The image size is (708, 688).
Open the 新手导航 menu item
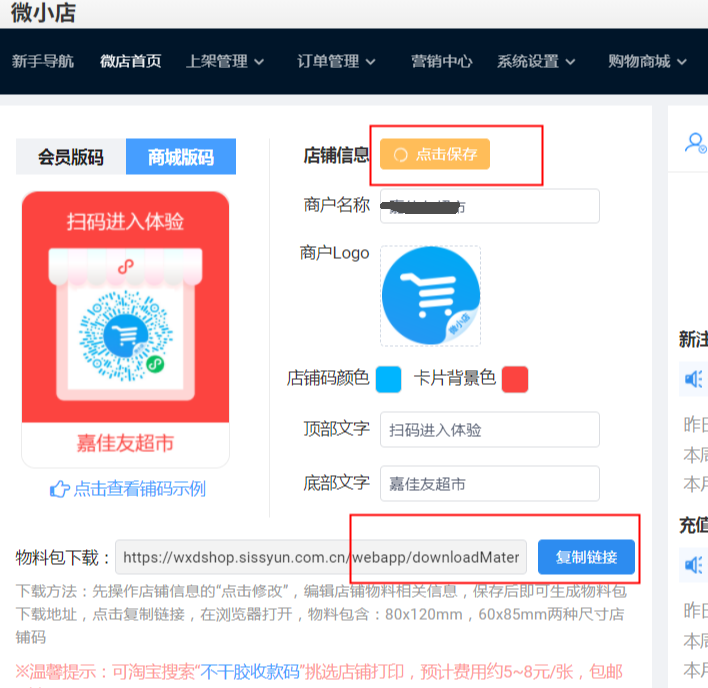coord(42,61)
